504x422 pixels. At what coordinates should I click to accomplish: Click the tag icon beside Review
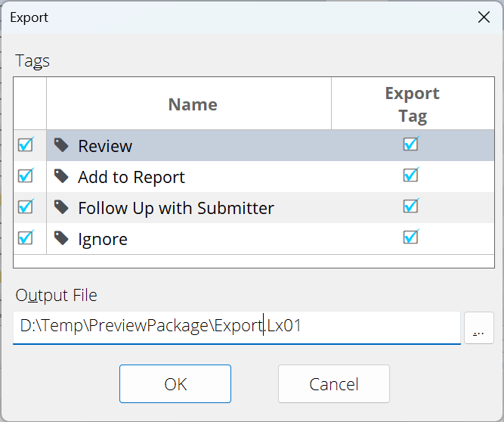[61, 145]
